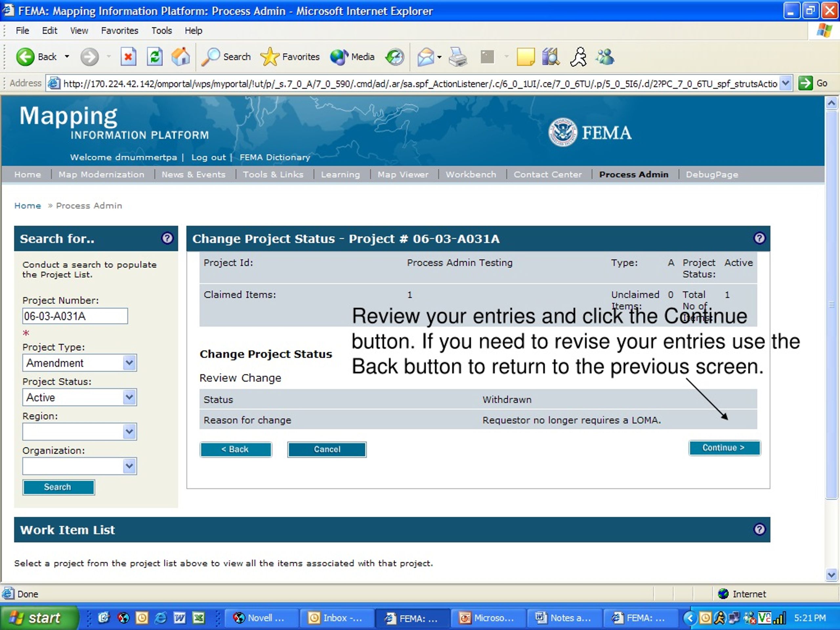The height and width of the screenshot is (630, 840).
Task: Open help for Work Item List panel
Action: [759, 529]
